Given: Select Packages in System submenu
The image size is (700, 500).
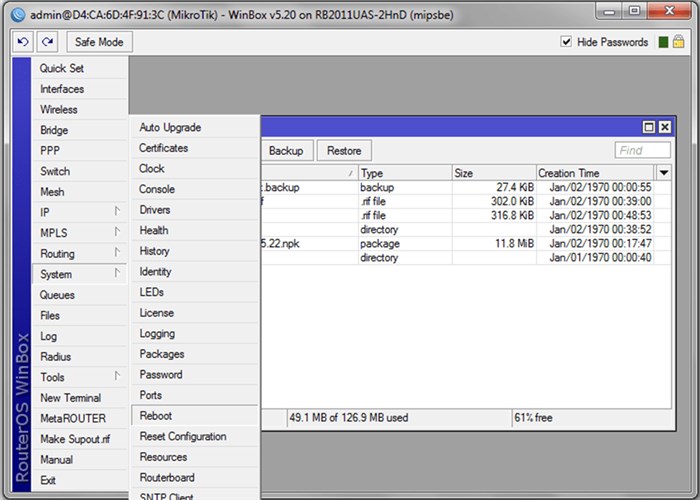Looking at the screenshot, I should point(195,354).
